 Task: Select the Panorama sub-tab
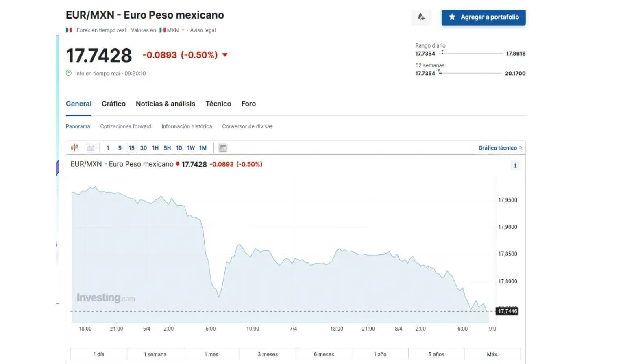(78, 126)
